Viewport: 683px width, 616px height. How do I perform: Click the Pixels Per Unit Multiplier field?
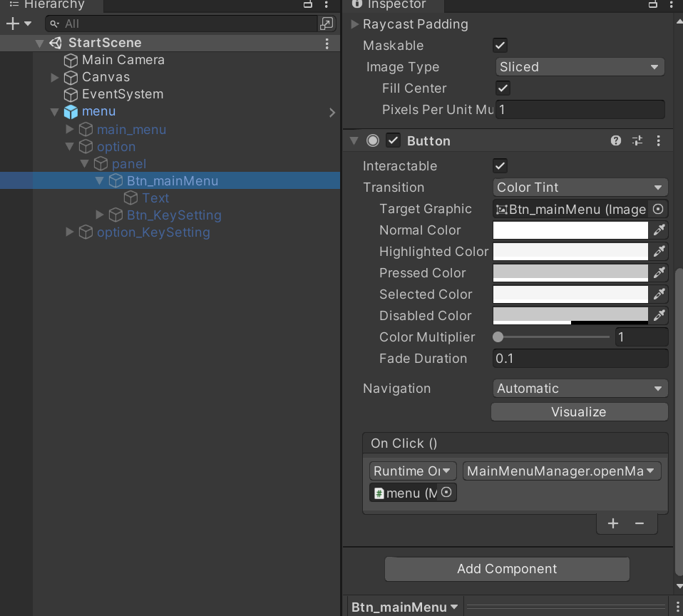(x=580, y=109)
